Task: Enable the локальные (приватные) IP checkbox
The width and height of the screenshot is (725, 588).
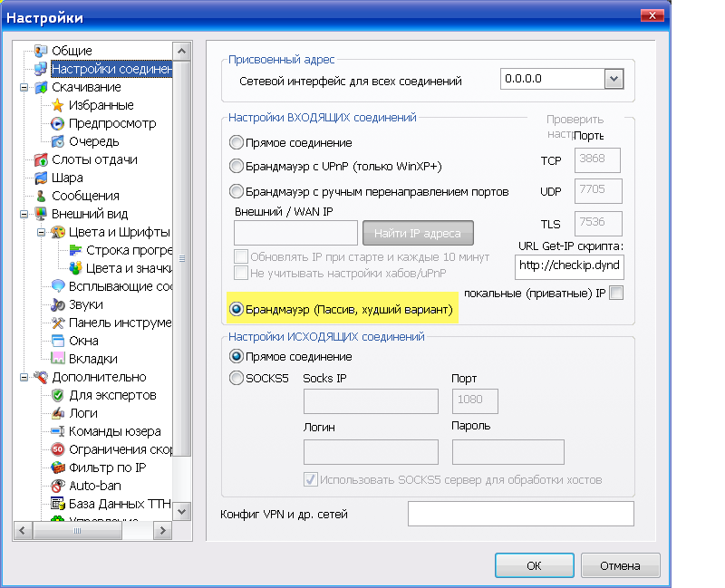Action: 616,293
